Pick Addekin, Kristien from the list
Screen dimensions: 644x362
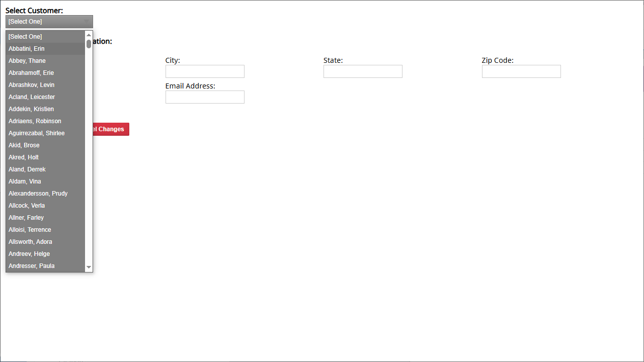tap(45, 109)
